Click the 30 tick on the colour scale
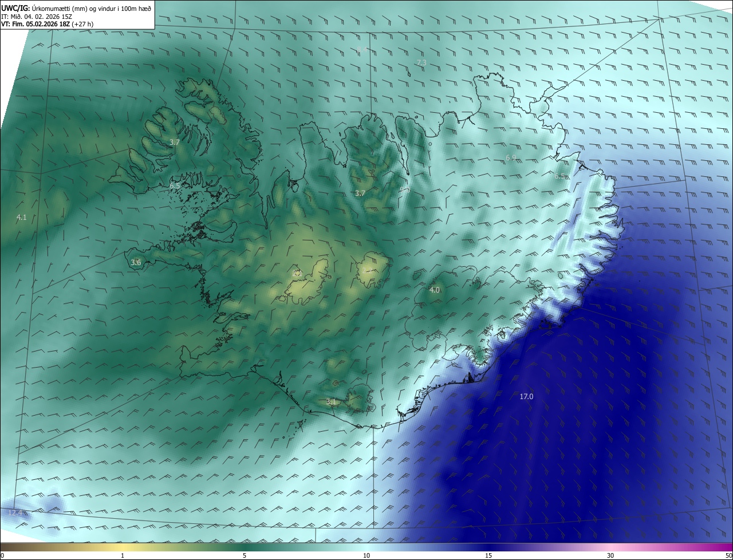The height and width of the screenshot is (560, 733). tap(610, 555)
